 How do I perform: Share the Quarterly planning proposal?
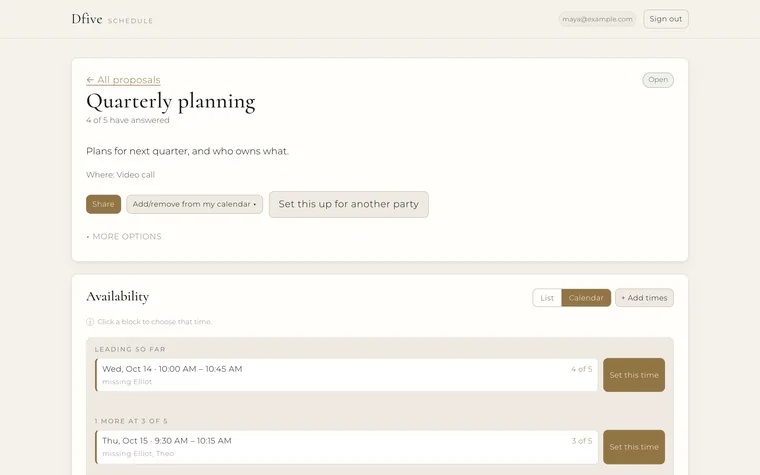point(103,204)
